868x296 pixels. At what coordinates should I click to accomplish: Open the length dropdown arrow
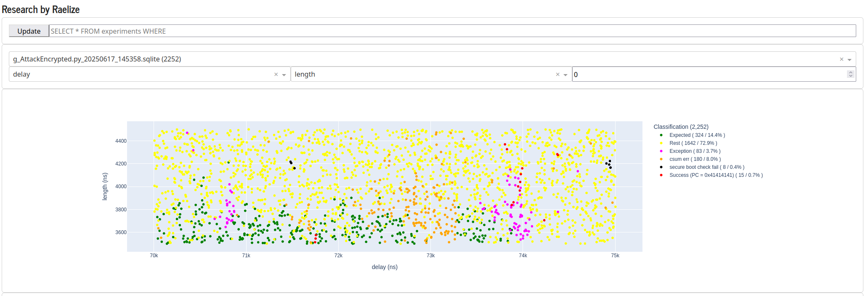(565, 75)
